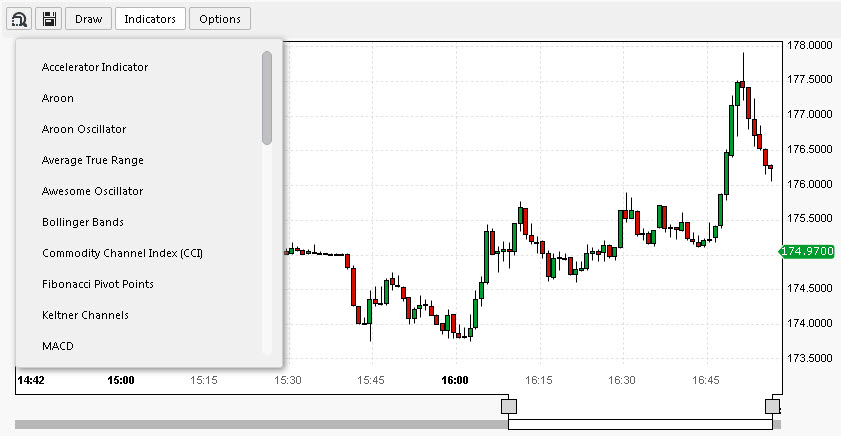Click the zoom selection magnifier icon
The height and width of the screenshot is (436, 841).
pos(20,19)
